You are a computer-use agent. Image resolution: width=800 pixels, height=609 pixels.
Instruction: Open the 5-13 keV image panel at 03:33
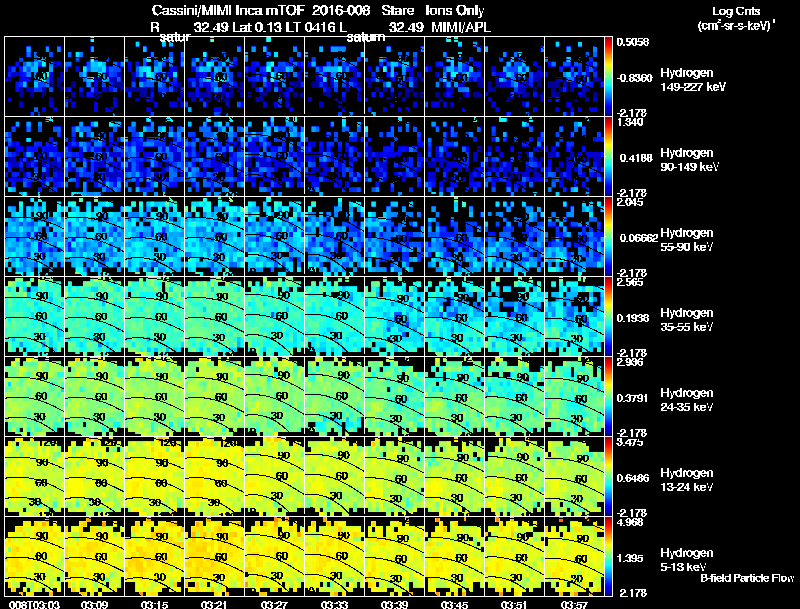(335, 556)
